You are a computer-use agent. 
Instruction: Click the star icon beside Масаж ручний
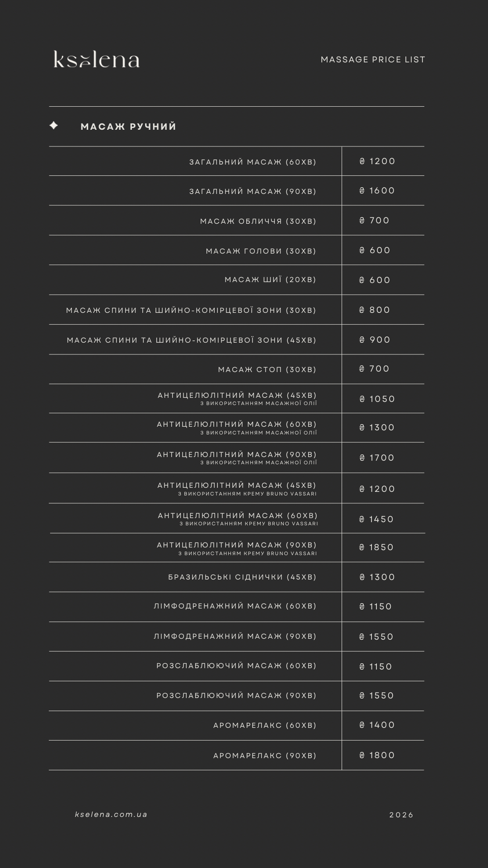[54, 125]
